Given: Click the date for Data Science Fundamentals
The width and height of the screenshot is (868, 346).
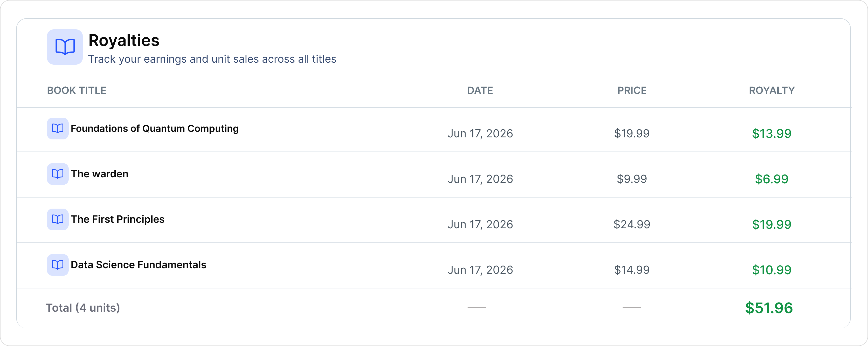Looking at the screenshot, I should [480, 270].
